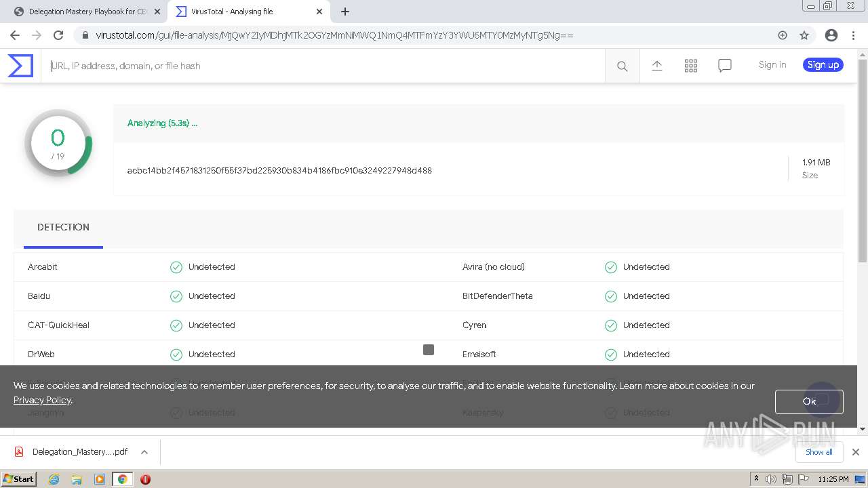Open Chrome profile avatar icon
868x488 pixels.
click(x=831, y=35)
